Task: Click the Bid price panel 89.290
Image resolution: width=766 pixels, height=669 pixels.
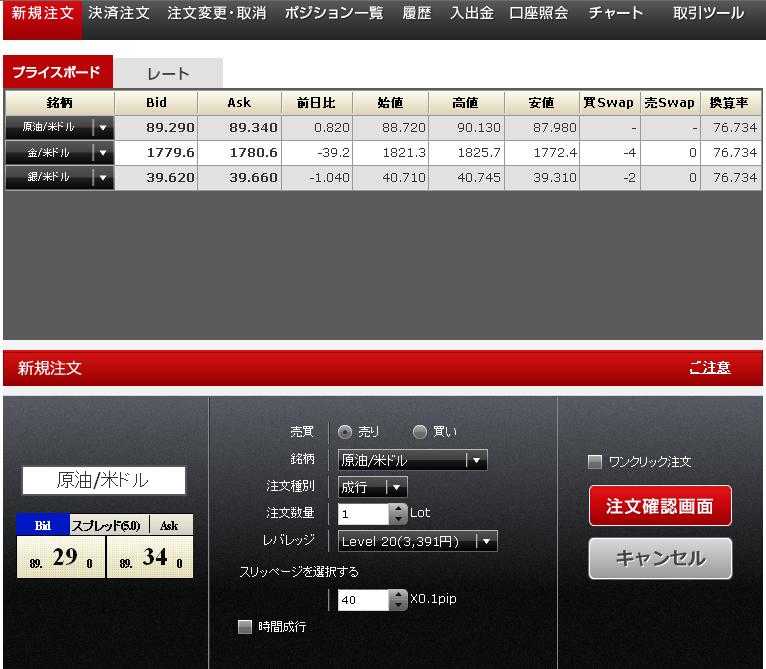Action: pyautogui.click(x=61, y=557)
